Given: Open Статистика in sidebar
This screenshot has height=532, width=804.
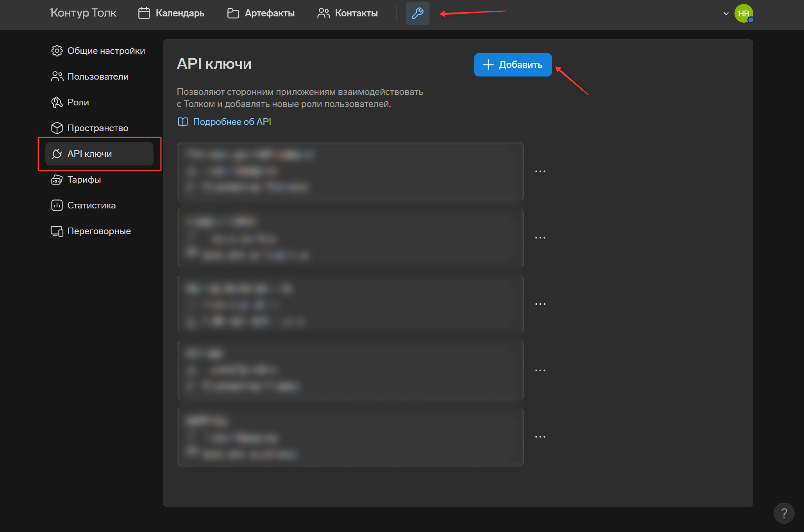Looking at the screenshot, I should pyautogui.click(x=99, y=205).
